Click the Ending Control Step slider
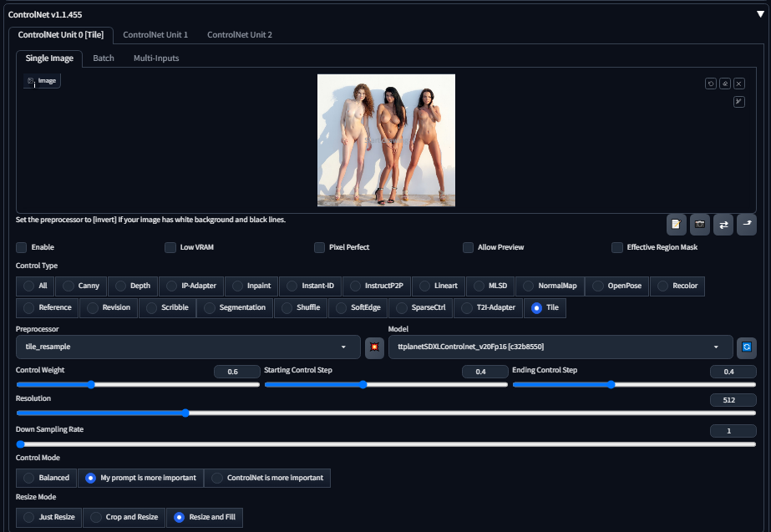 pos(634,384)
